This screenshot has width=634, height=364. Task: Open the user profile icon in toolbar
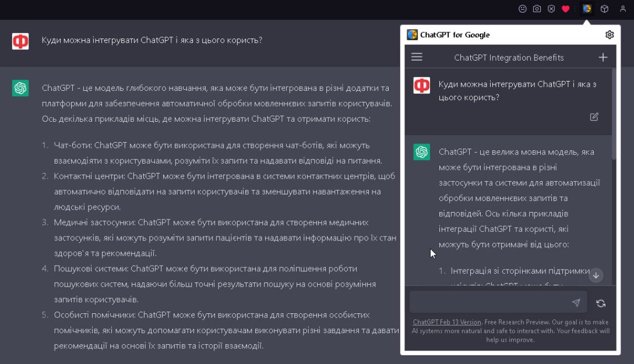pos(623,9)
